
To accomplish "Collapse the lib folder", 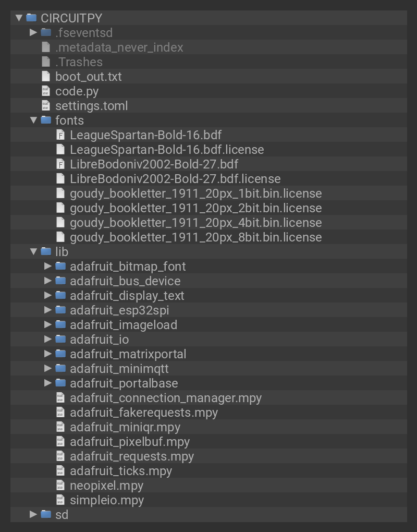I will point(33,252).
